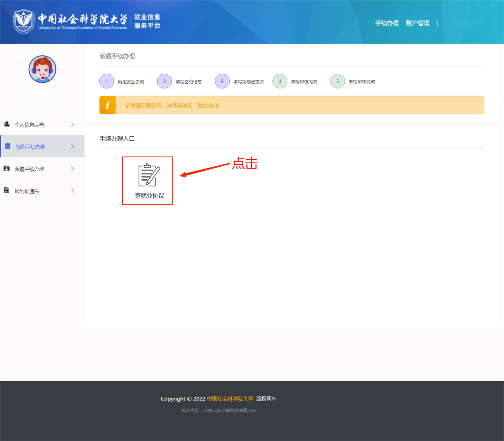Screen dimensions: 504x441
Task: Open 手续办理 in top navigation
Action: 387,23
